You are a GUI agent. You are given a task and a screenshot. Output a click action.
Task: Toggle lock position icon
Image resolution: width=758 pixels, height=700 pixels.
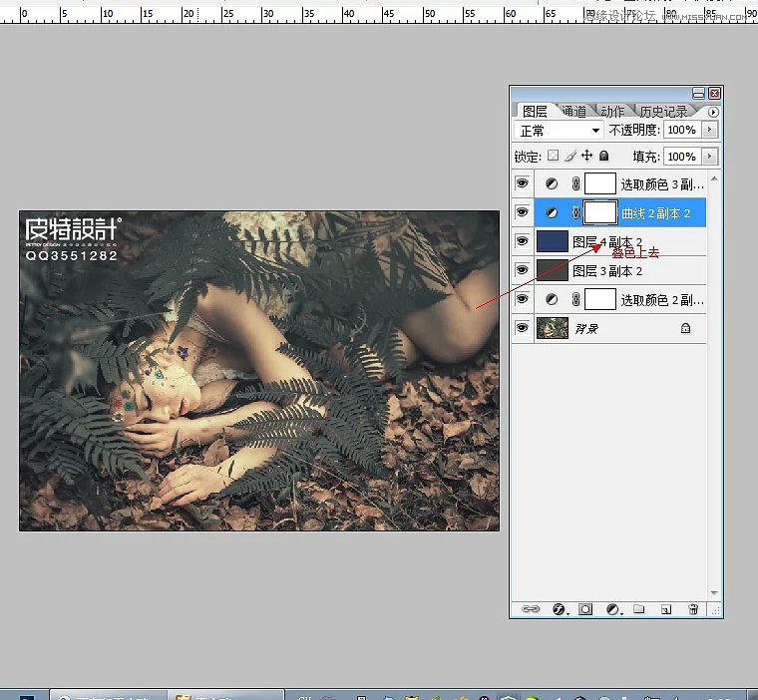click(x=587, y=157)
